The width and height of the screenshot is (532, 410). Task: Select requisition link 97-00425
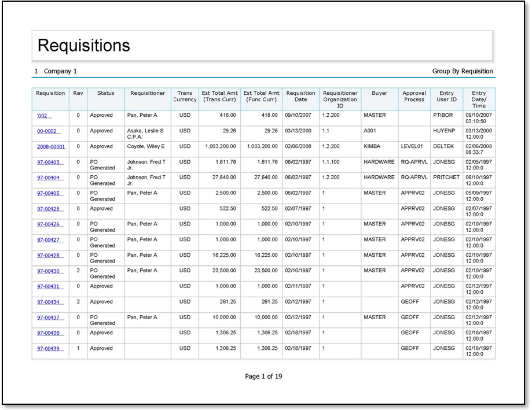(48, 209)
